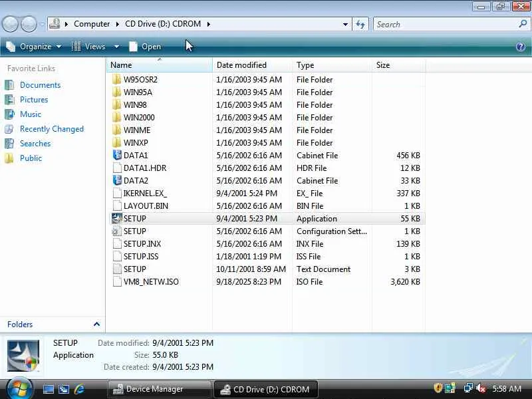This screenshot has height=399, width=532.
Task: Open the Public favorite link
Action: 31,158
